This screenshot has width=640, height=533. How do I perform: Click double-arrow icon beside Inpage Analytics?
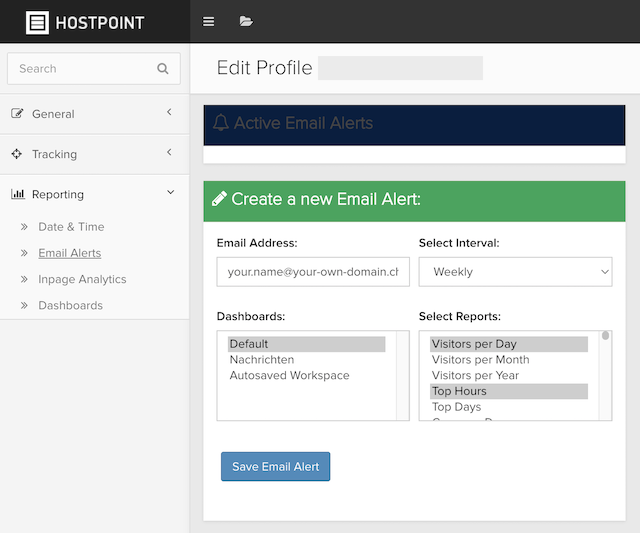click(x=24, y=279)
